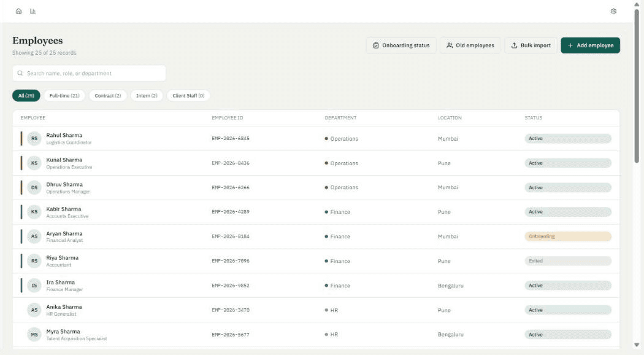Click employee ID EMP-2026-6266
644x355 pixels.
[x=231, y=187]
